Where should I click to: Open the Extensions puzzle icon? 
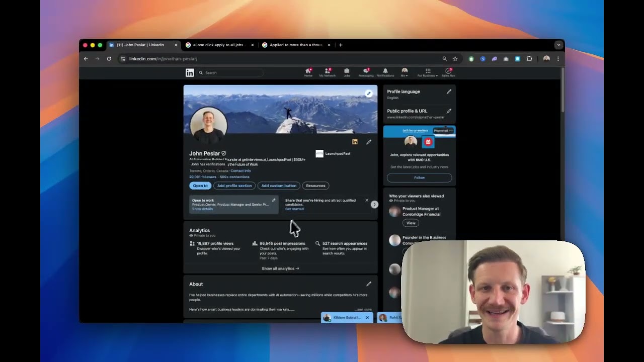529,59
